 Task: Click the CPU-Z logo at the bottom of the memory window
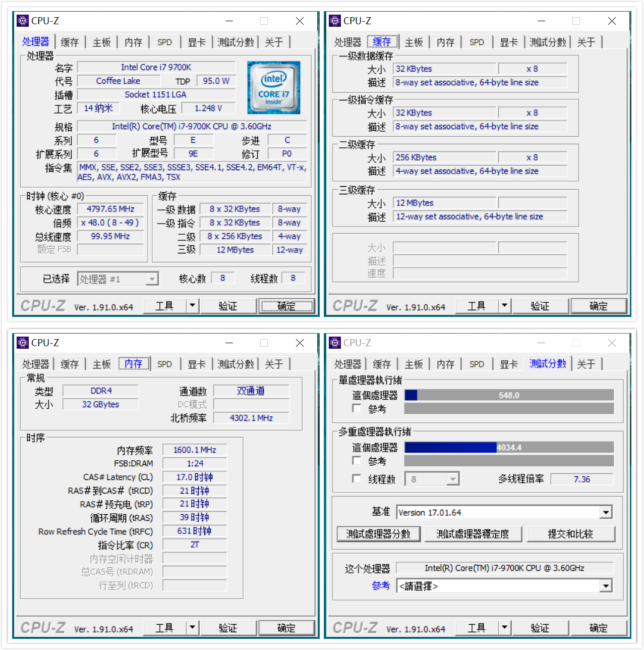(43, 628)
